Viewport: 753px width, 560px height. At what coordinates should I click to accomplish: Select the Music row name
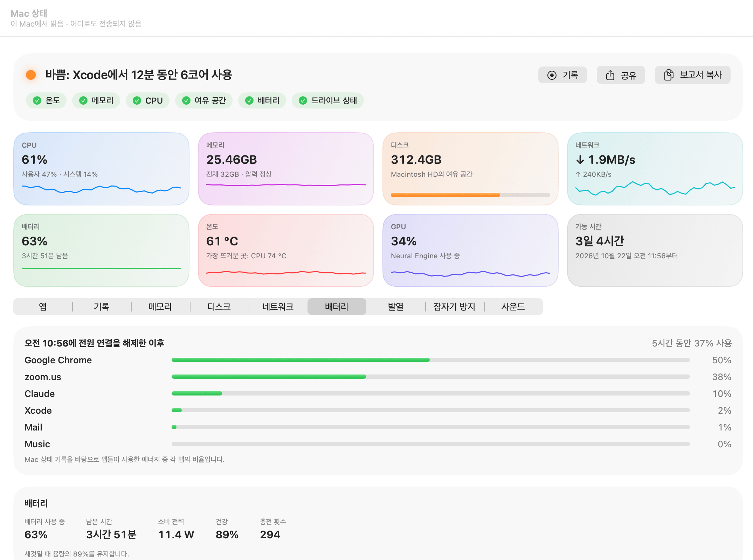pyautogui.click(x=37, y=444)
